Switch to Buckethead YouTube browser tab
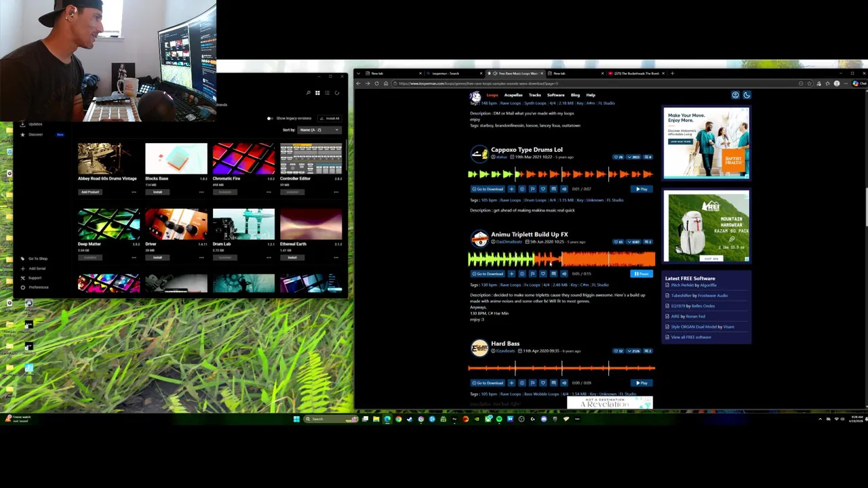The width and height of the screenshot is (868, 488). 635,73
